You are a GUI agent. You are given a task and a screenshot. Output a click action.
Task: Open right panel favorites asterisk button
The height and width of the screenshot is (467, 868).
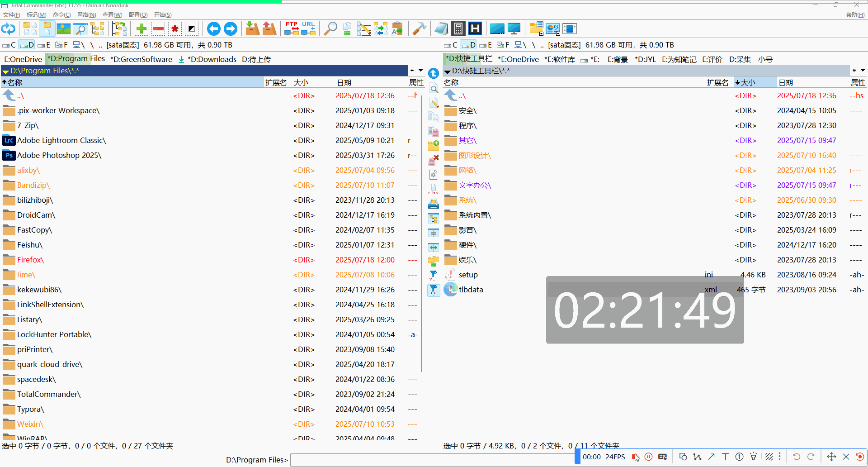click(x=854, y=71)
